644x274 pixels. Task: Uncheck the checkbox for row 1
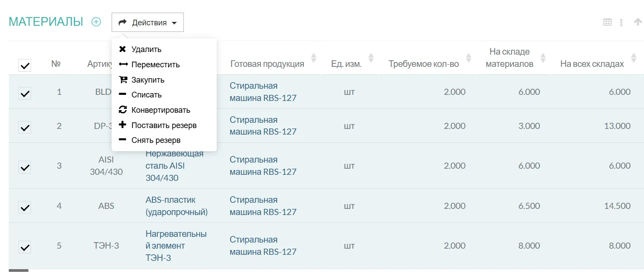(x=25, y=93)
